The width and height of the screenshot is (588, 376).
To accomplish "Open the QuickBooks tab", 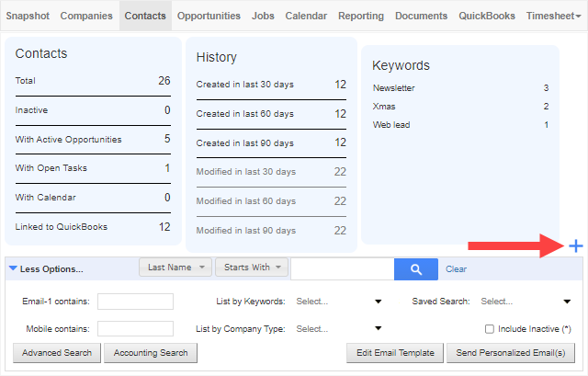I will (487, 16).
